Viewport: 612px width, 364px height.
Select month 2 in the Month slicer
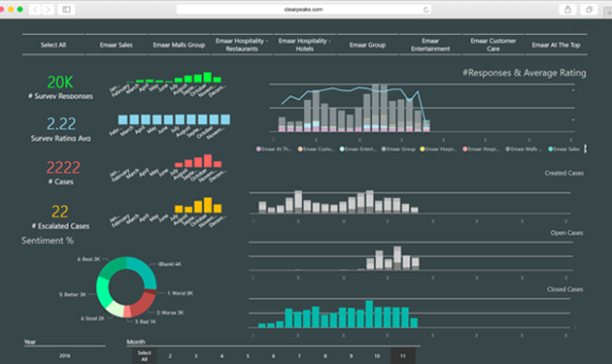click(x=170, y=356)
